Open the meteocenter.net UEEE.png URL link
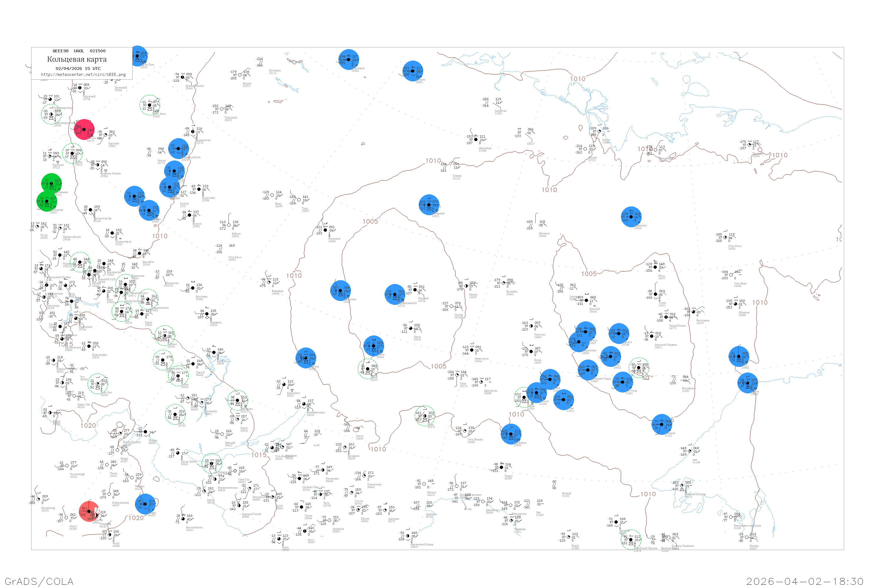This screenshot has width=882, height=588. coord(83,75)
